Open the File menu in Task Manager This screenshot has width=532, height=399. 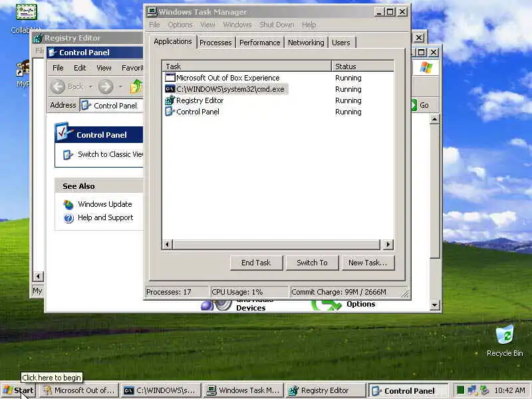click(154, 25)
